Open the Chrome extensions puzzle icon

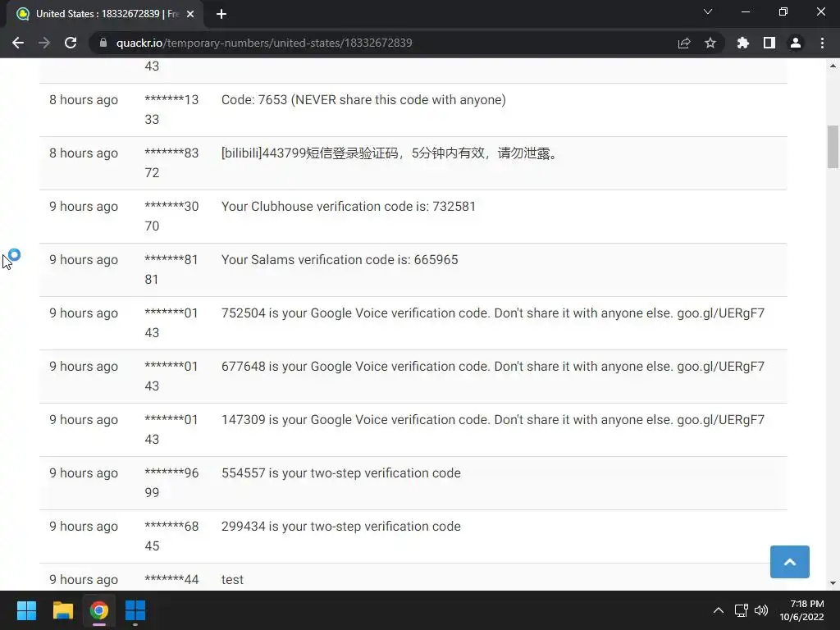coord(743,43)
